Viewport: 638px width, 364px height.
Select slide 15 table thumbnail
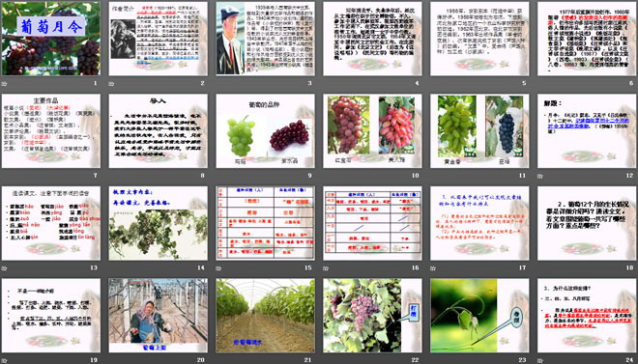[265, 223]
